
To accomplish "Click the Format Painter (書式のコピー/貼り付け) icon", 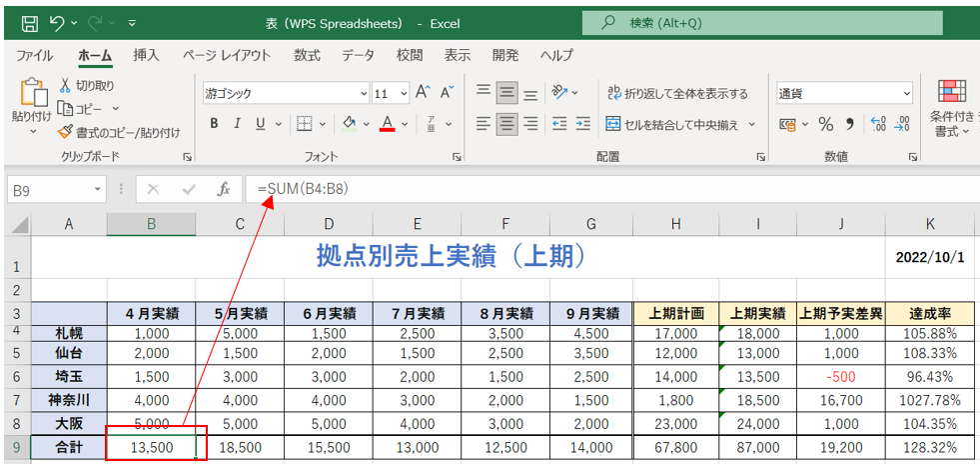I will [66, 132].
